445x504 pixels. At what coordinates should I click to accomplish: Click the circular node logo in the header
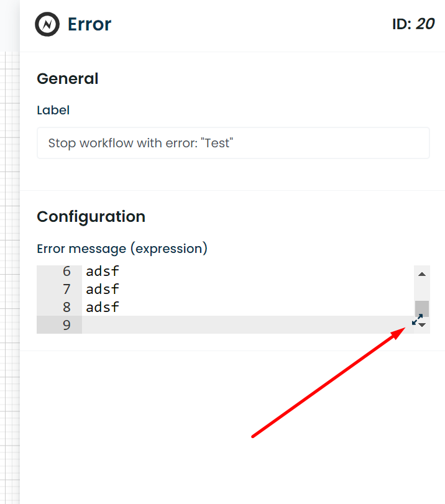coord(47,24)
